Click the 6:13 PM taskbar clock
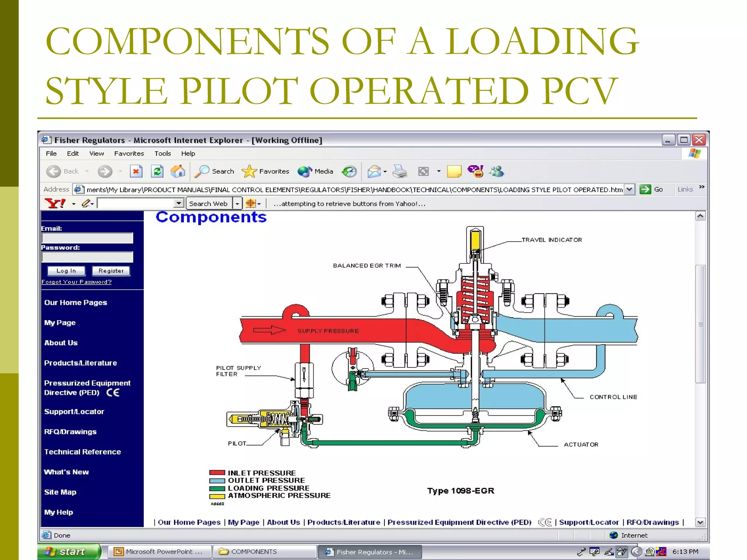Viewport: 747px width, 560px height. click(685, 552)
